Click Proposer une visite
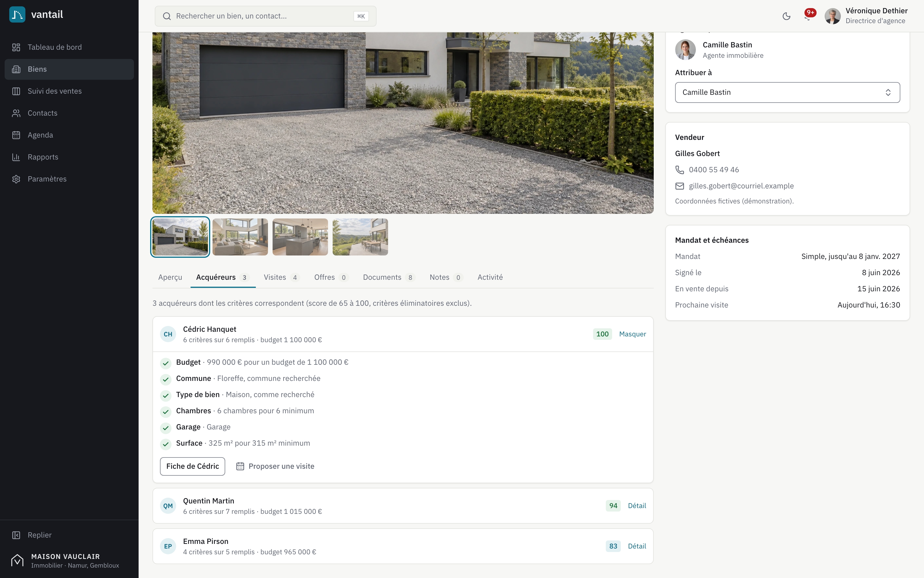Viewport: 924px width, 578px height. coord(275,466)
